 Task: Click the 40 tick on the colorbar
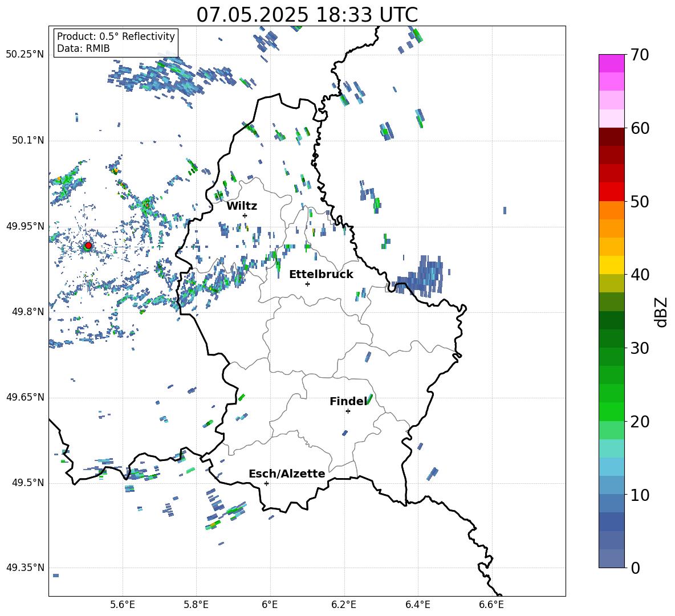click(640, 275)
